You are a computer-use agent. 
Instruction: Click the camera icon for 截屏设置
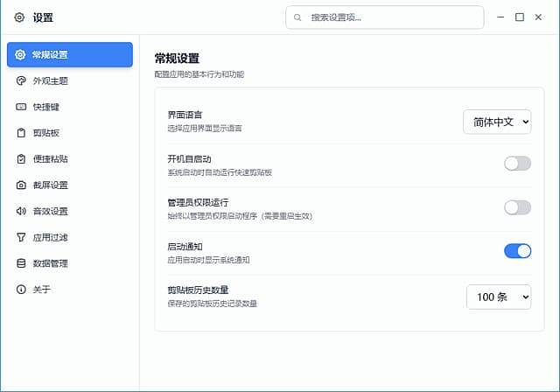click(x=21, y=185)
